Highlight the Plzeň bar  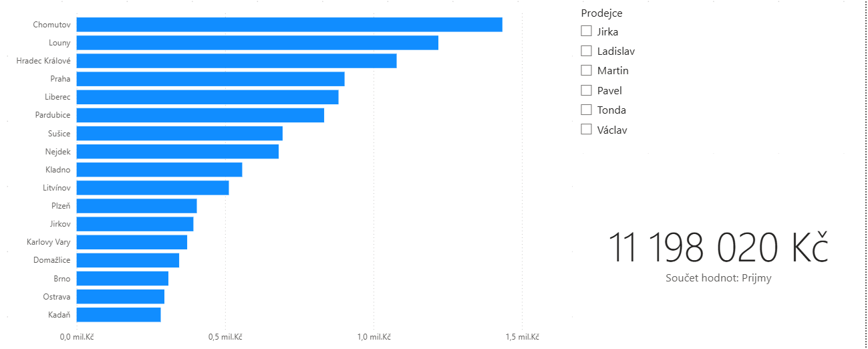[136, 206]
